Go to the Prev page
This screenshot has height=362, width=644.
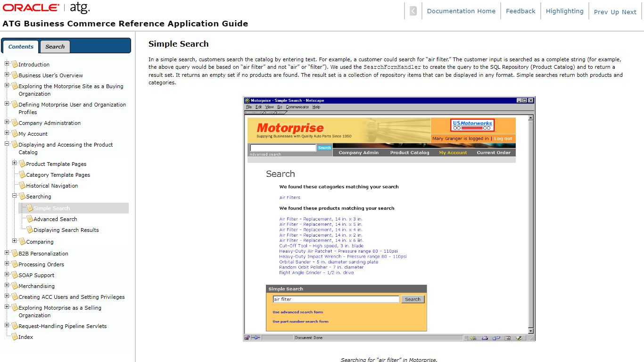(601, 12)
